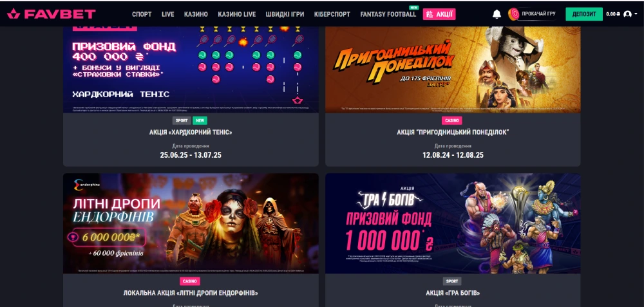Click the Прокачай гру coin icon
Viewport: 644px width, 307px height.
tap(513, 14)
